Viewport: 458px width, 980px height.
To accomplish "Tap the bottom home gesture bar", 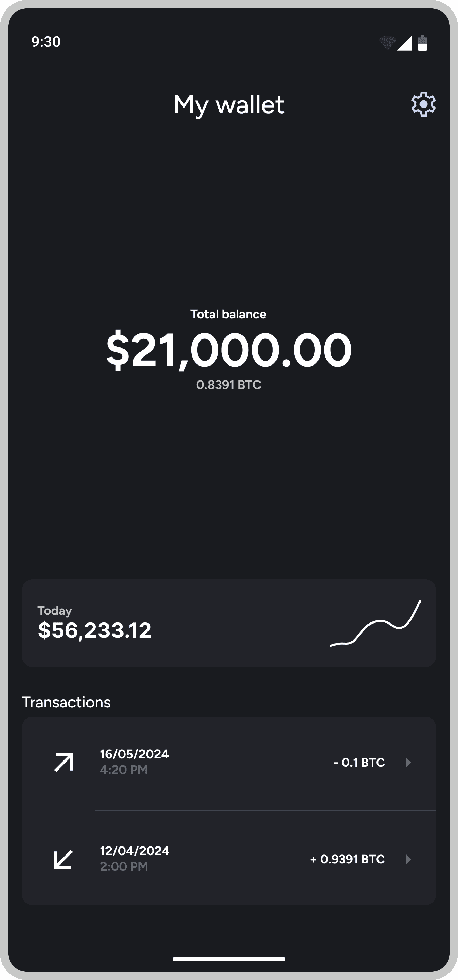I will (229, 959).
